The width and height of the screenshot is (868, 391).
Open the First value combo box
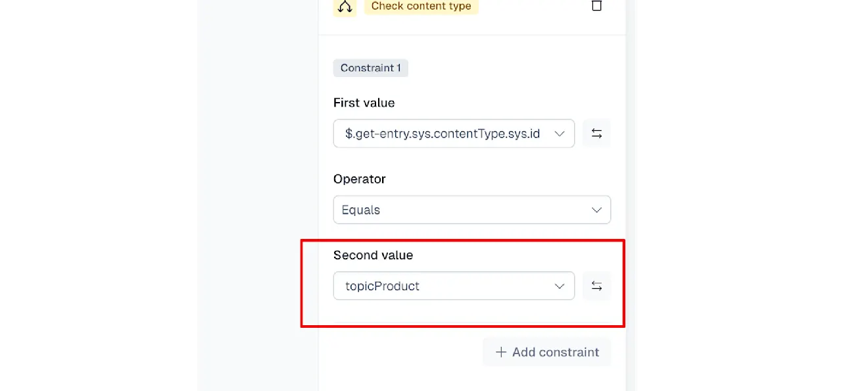tap(454, 134)
